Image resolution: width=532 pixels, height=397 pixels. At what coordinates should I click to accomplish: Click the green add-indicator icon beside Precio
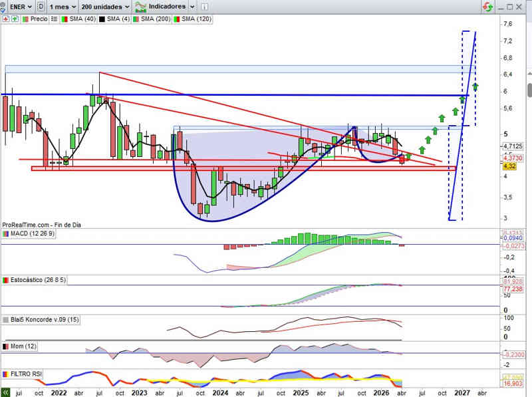pos(14,19)
